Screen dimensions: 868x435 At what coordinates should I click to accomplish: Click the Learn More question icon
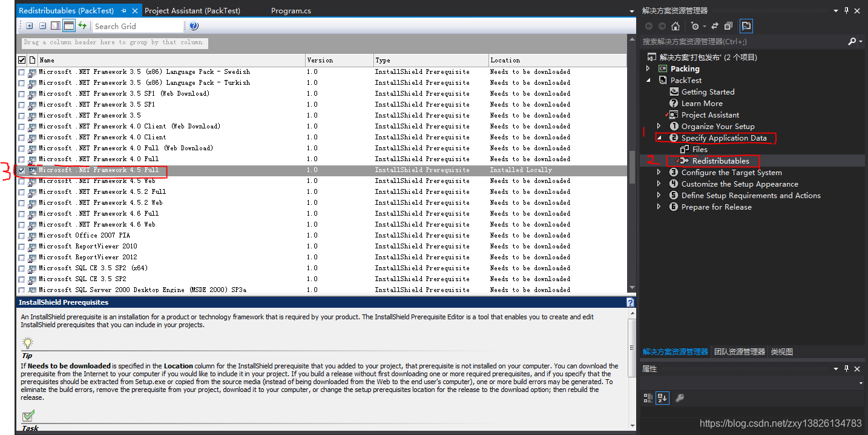674,103
